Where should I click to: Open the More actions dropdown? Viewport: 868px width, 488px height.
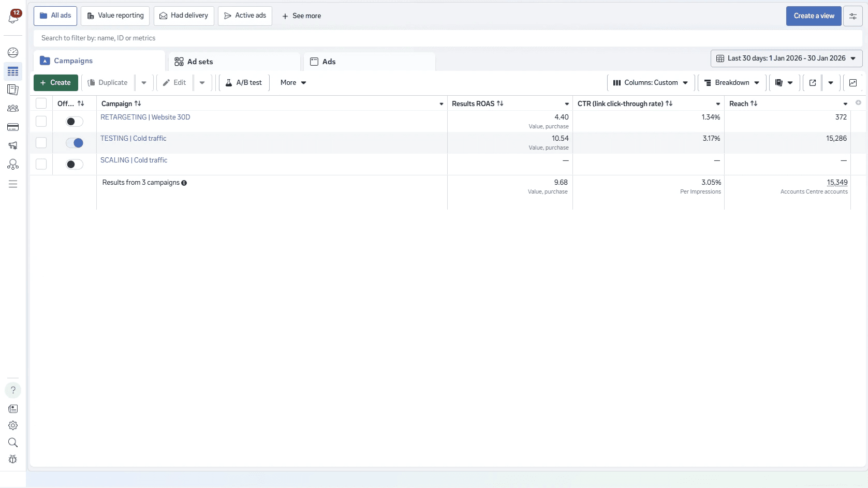tap(293, 83)
